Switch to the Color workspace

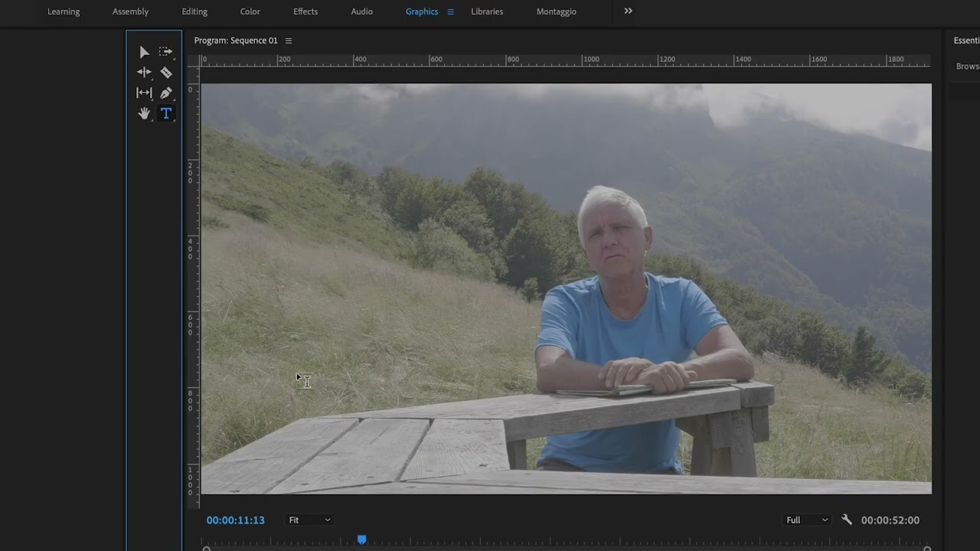click(x=250, y=11)
